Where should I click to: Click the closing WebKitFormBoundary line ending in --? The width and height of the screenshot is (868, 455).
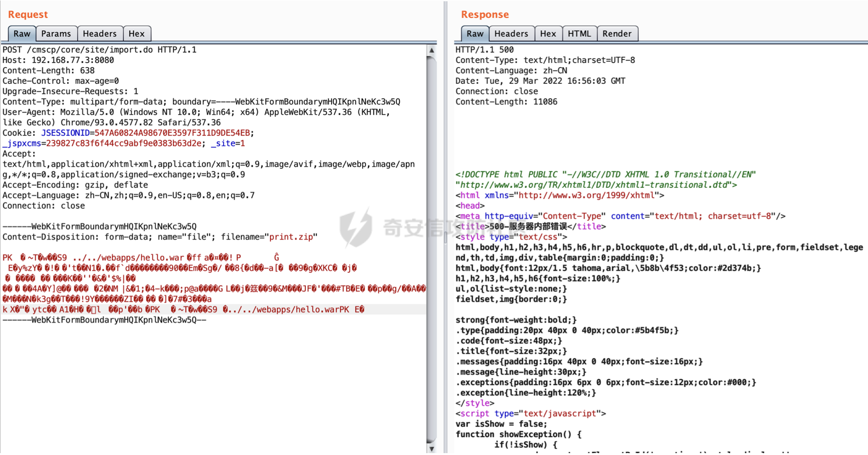tap(104, 320)
